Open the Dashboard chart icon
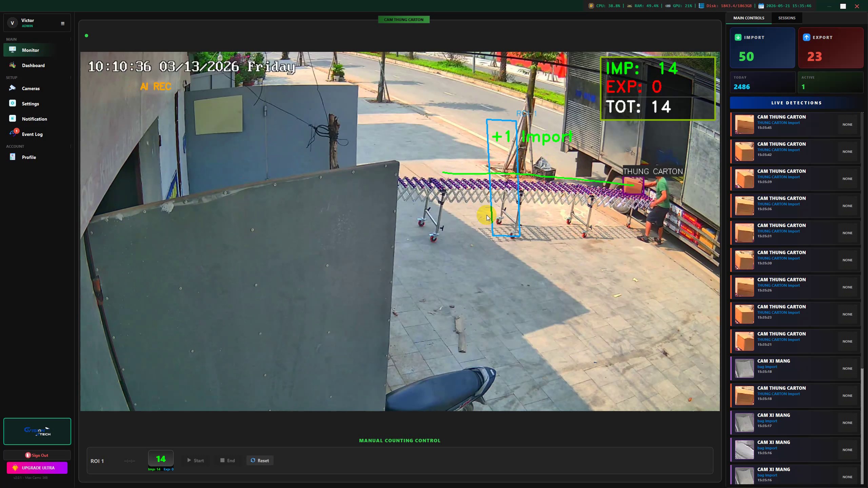Viewport: 868px width, 488px height. click(x=13, y=65)
